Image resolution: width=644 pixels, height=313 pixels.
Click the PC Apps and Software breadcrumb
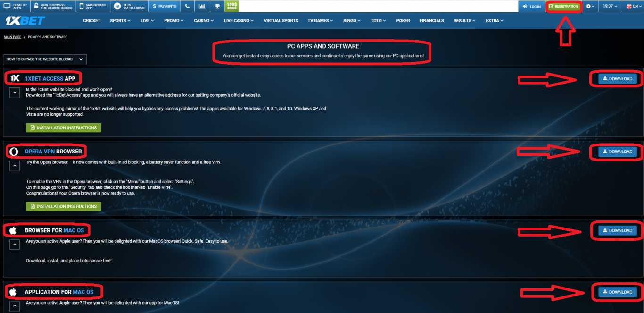(48, 37)
